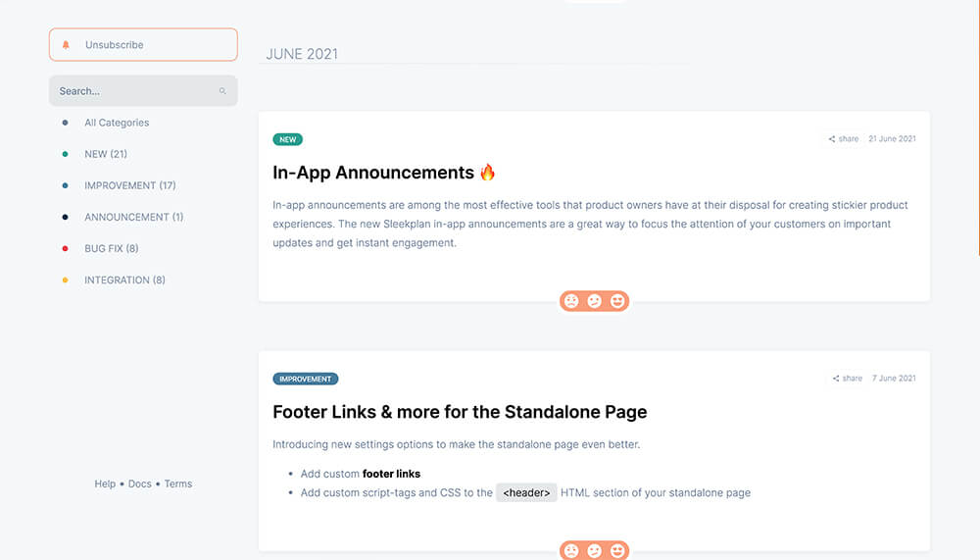React with sad face on Footer Links post

point(571,550)
